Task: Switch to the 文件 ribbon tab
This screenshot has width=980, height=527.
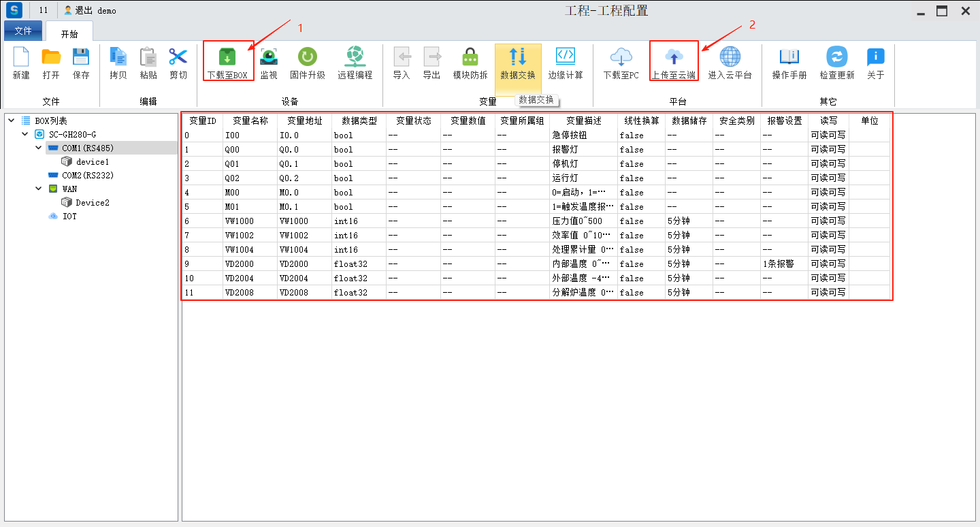Action: coord(23,31)
